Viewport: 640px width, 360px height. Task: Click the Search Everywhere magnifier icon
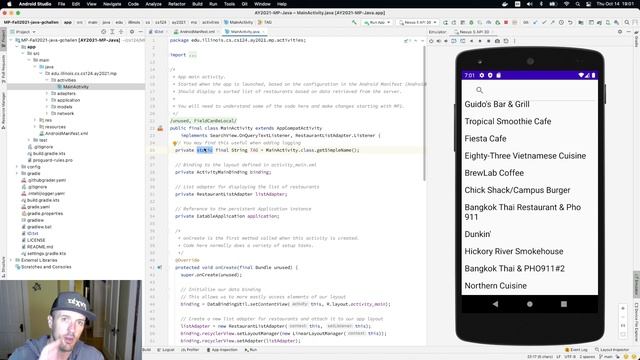click(627, 22)
